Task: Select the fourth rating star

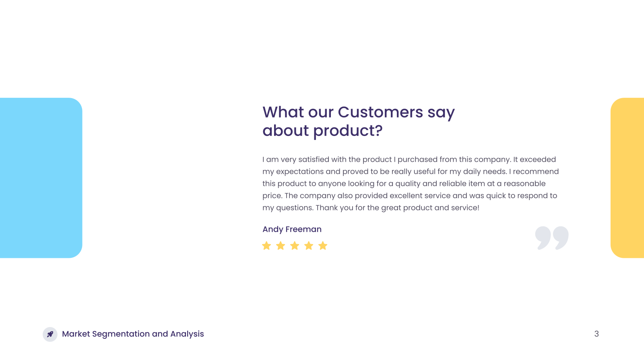Action: click(x=309, y=246)
